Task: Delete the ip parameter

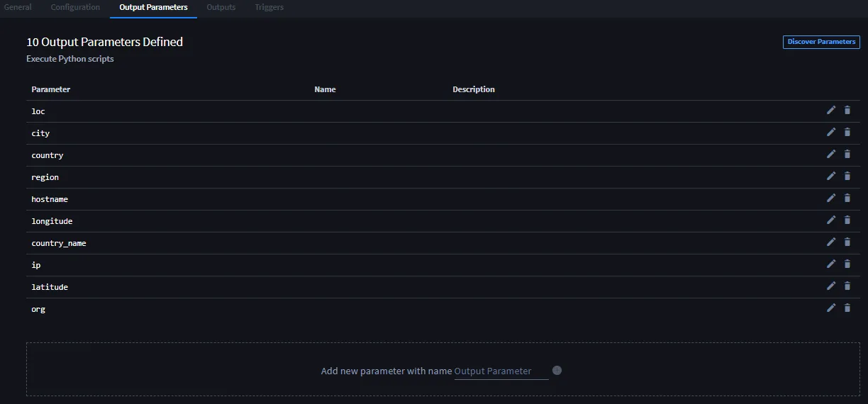Action: [847, 264]
